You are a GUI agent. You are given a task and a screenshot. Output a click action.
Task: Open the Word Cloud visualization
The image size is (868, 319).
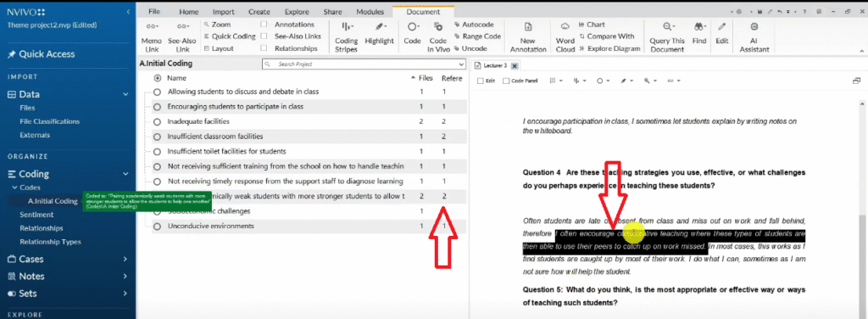tap(565, 37)
